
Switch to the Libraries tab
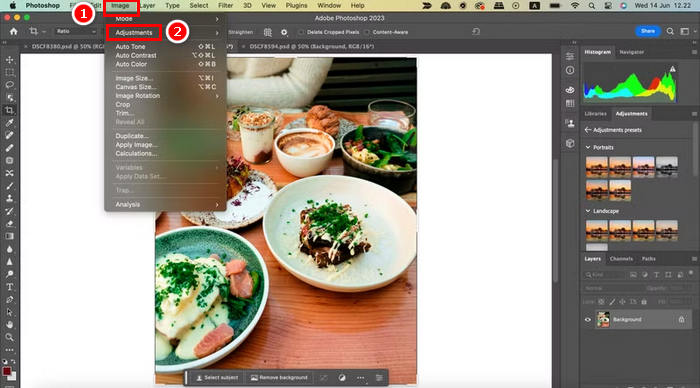pos(596,114)
